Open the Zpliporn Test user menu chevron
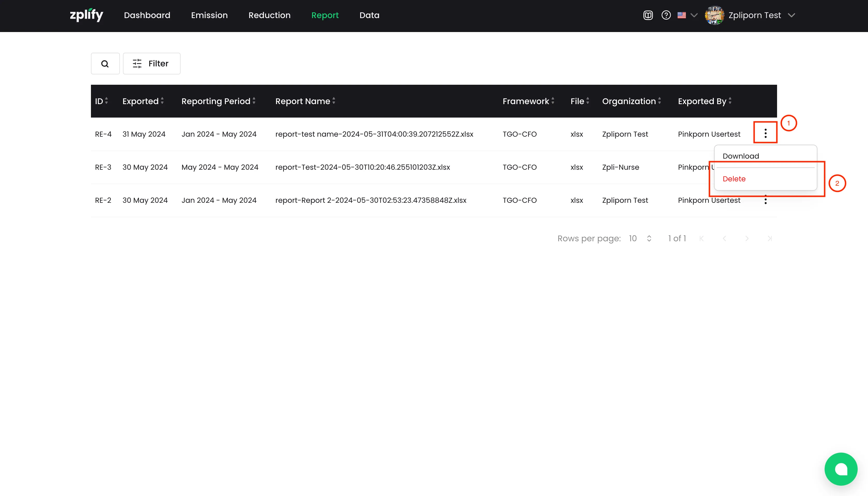Image resolution: width=868 pixels, height=496 pixels. click(791, 15)
